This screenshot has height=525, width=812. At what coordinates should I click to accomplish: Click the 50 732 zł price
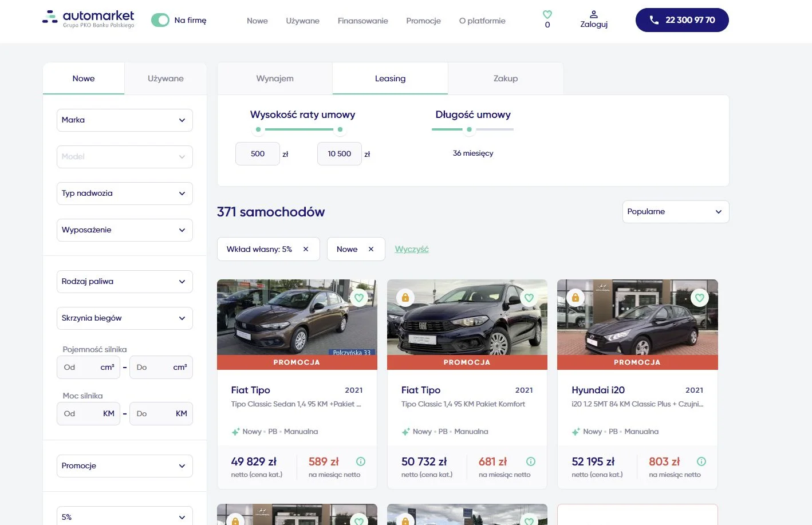coord(424,461)
